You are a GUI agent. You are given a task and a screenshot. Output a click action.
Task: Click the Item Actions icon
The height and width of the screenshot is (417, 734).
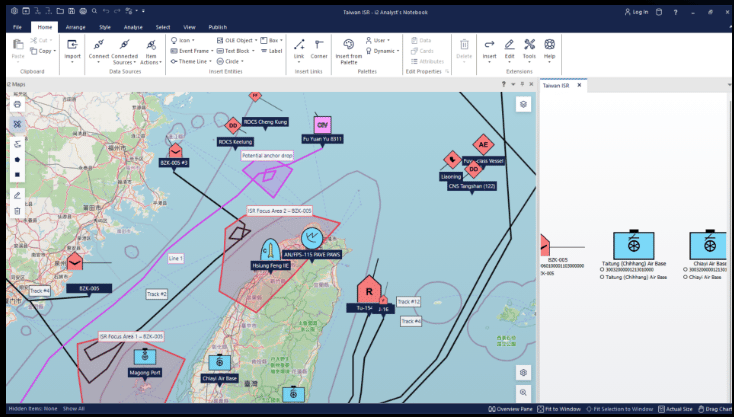click(x=151, y=45)
